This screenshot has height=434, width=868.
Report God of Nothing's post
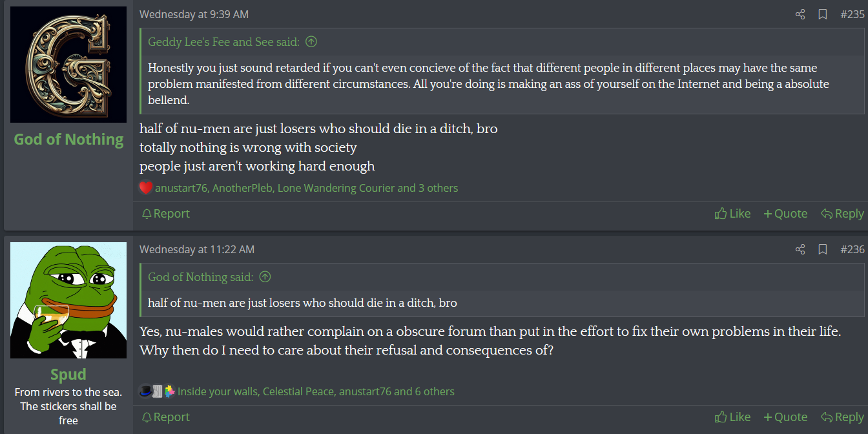tap(165, 214)
